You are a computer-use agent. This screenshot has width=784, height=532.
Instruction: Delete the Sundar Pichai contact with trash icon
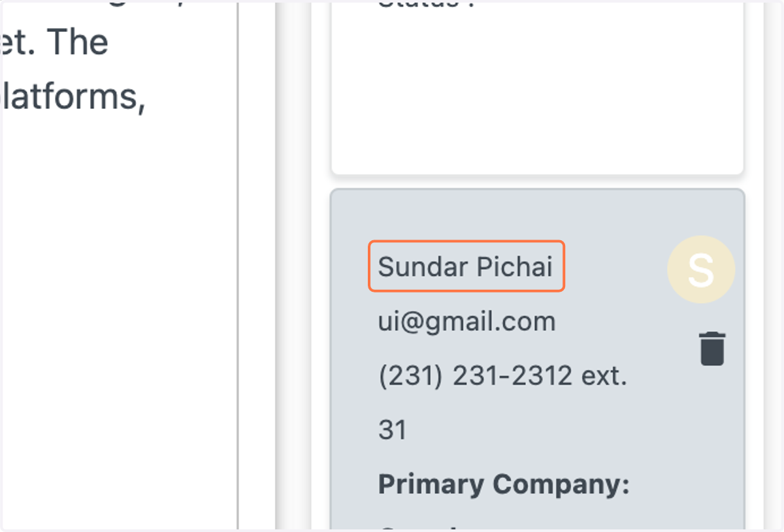[x=712, y=349]
